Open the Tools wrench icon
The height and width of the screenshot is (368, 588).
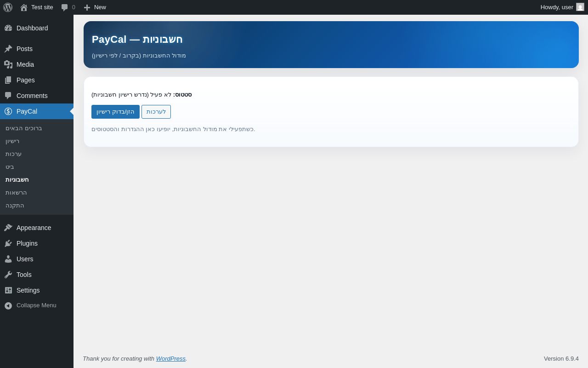click(x=8, y=275)
